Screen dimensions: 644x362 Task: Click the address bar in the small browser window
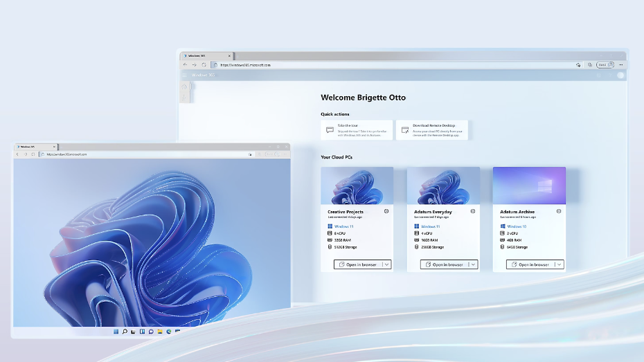[145, 154]
